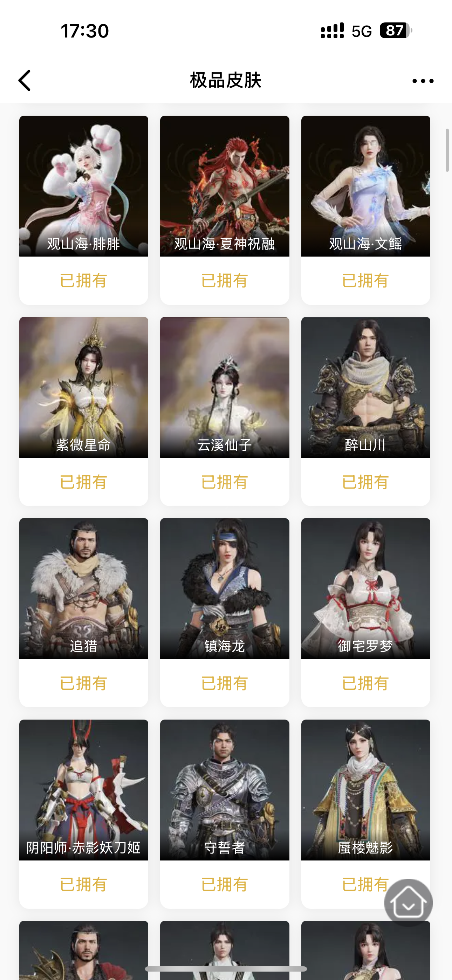This screenshot has height=980, width=452.
Task: Tap 已拥有 under 守誓者
Action: 225,884
